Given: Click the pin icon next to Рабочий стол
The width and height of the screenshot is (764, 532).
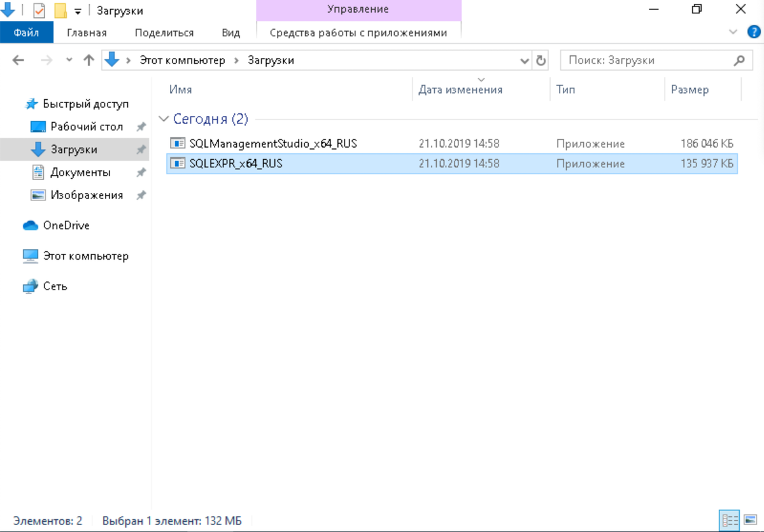Looking at the screenshot, I should (141, 127).
